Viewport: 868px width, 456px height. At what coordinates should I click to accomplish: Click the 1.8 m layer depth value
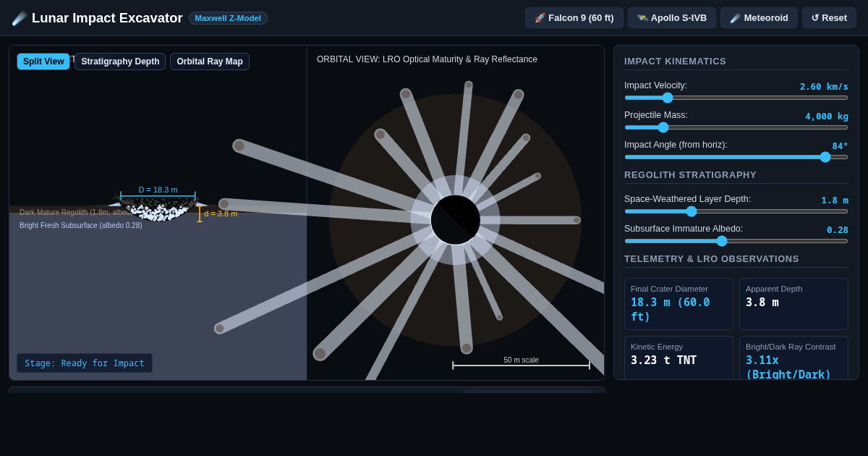(835, 200)
